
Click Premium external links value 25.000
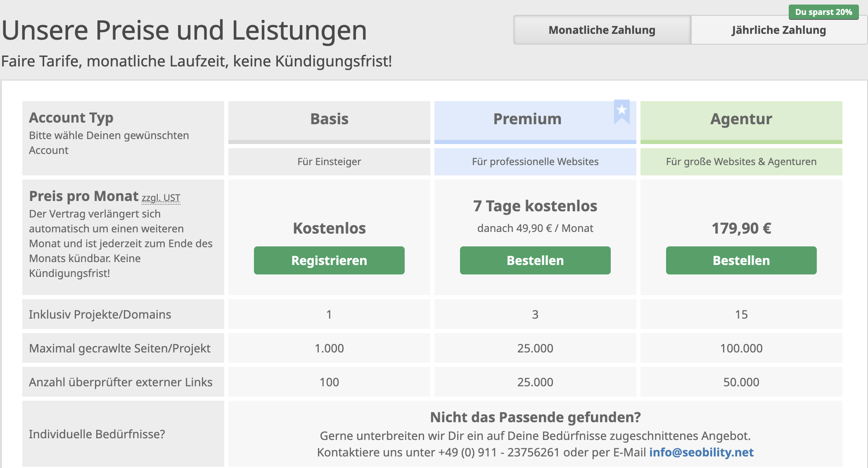[x=535, y=382]
